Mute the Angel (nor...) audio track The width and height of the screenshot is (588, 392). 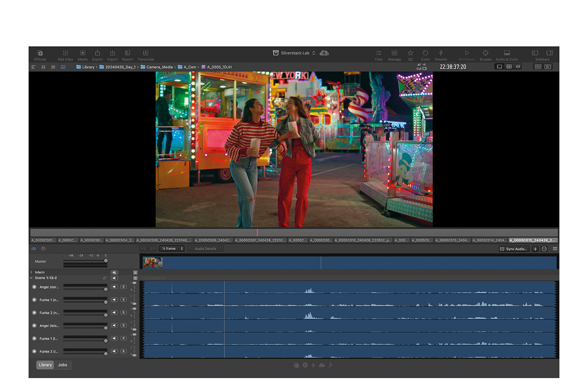114,287
